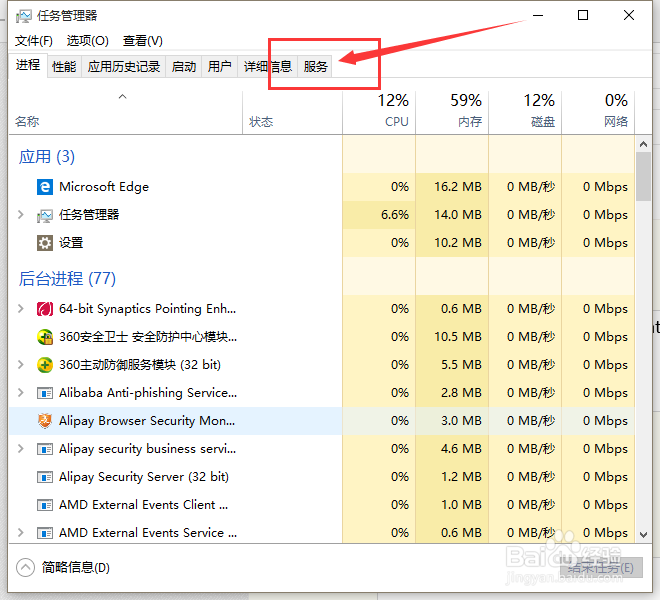Select the Microsoft Edge process name
Viewport: 660px width, 600px height.
point(104,187)
